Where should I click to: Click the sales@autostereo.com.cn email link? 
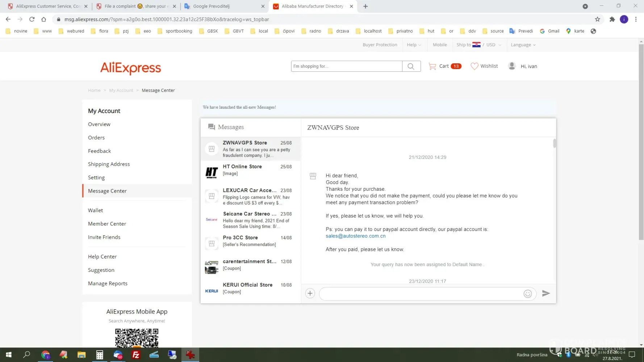[355, 236]
